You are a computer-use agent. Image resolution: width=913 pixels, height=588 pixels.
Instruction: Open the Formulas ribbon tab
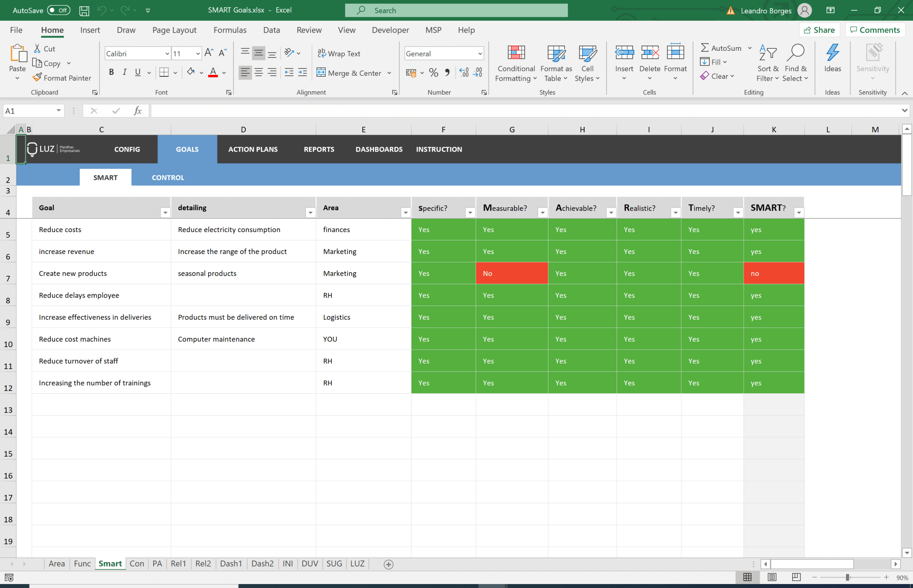[230, 29]
